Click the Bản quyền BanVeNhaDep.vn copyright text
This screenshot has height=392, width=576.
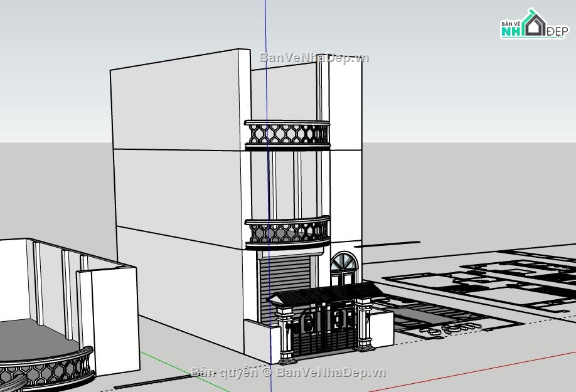tap(288, 373)
